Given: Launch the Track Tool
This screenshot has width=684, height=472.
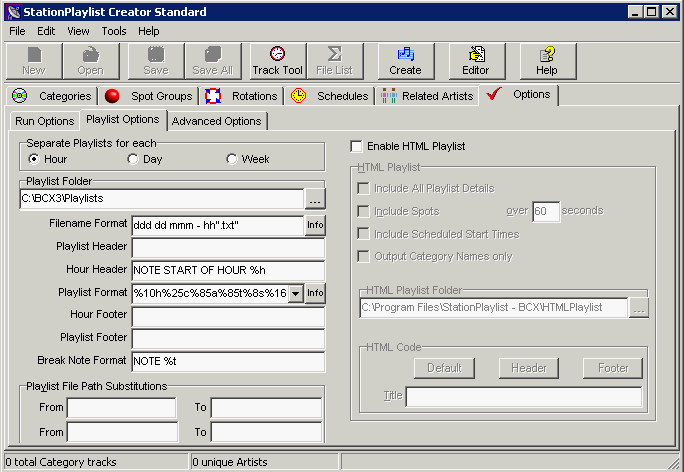Looking at the screenshot, I should click(278, 61).
